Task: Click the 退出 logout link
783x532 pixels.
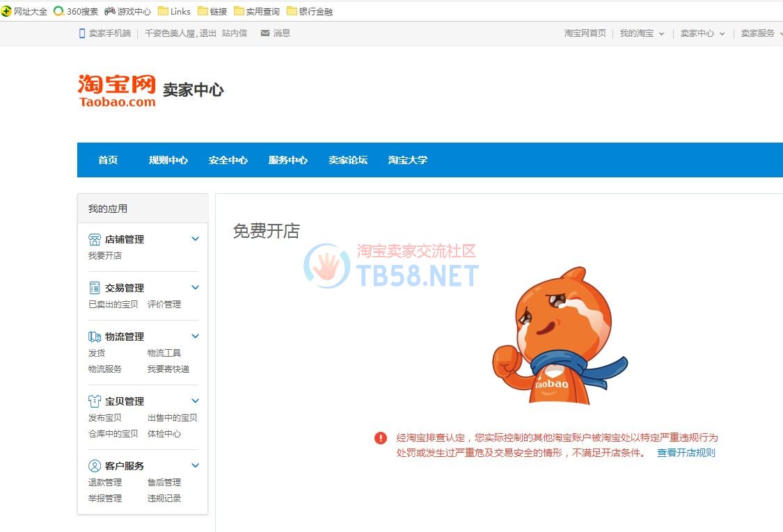Action: (207, 33)
